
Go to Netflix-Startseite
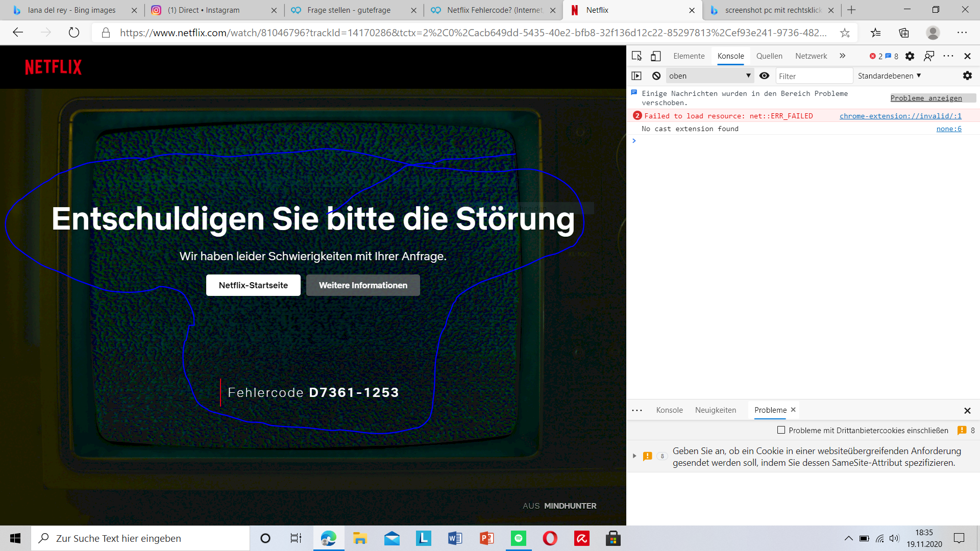pos(253,285)
